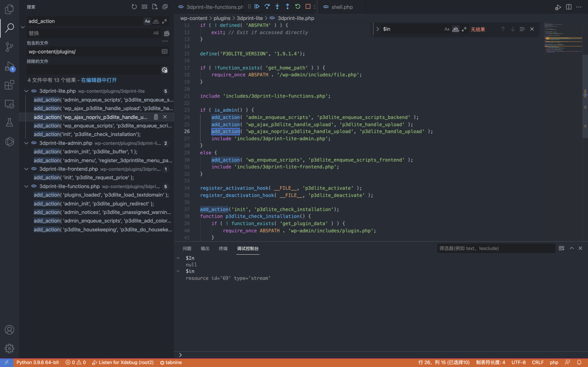
Task: Switch to shell.php editor tab
Action: coord(342,7)
